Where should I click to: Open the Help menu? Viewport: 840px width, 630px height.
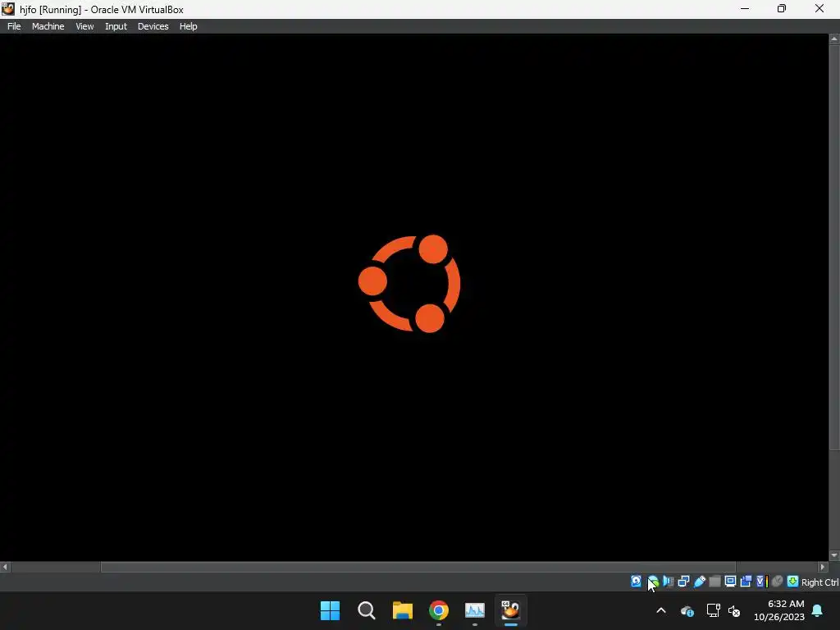point(188,26)
